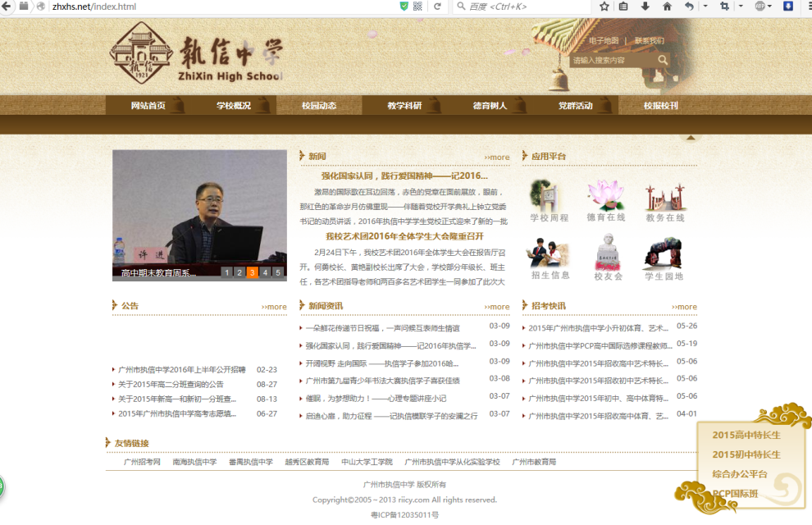Viewport: 812px width, 525px height.
Task: Open the 学校概况 navigation menu
Action: coord(234,106)
